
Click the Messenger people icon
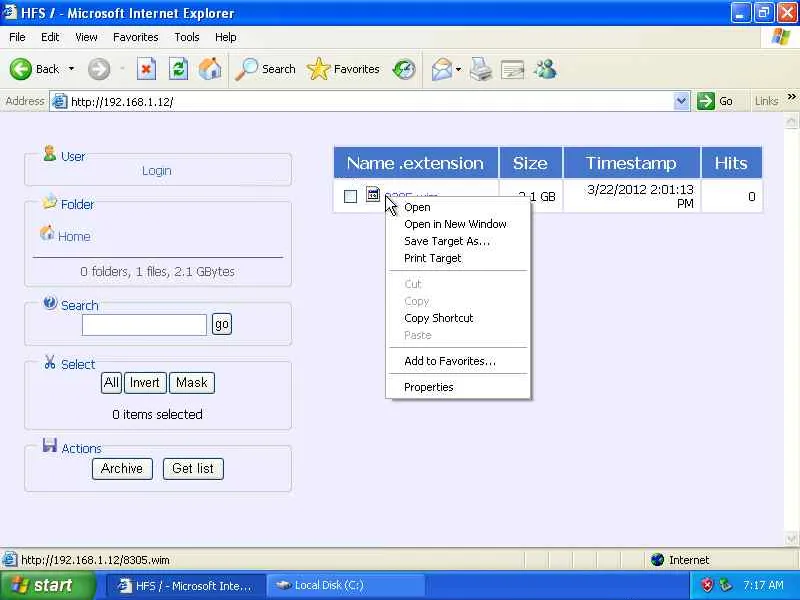click(545, 69)
